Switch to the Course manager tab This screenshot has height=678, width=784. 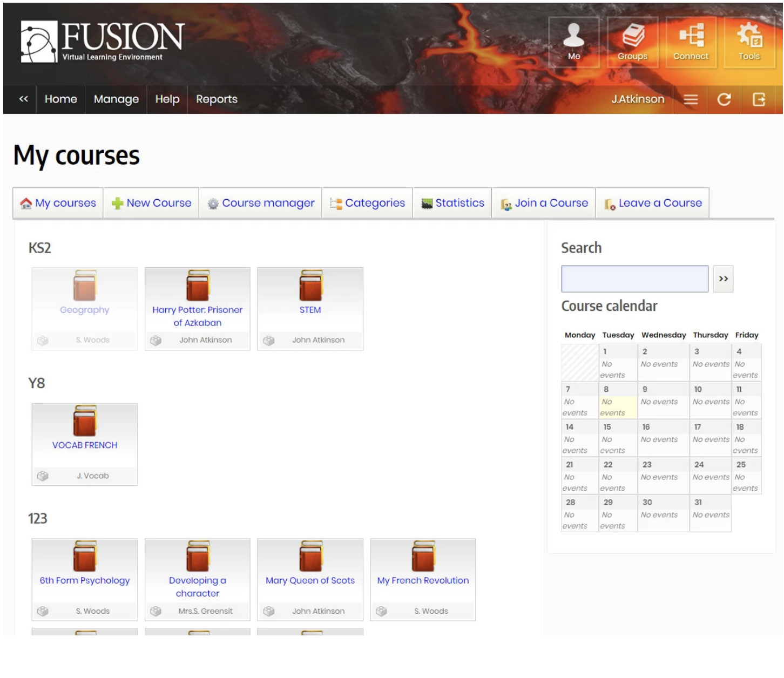coord(261,203)
